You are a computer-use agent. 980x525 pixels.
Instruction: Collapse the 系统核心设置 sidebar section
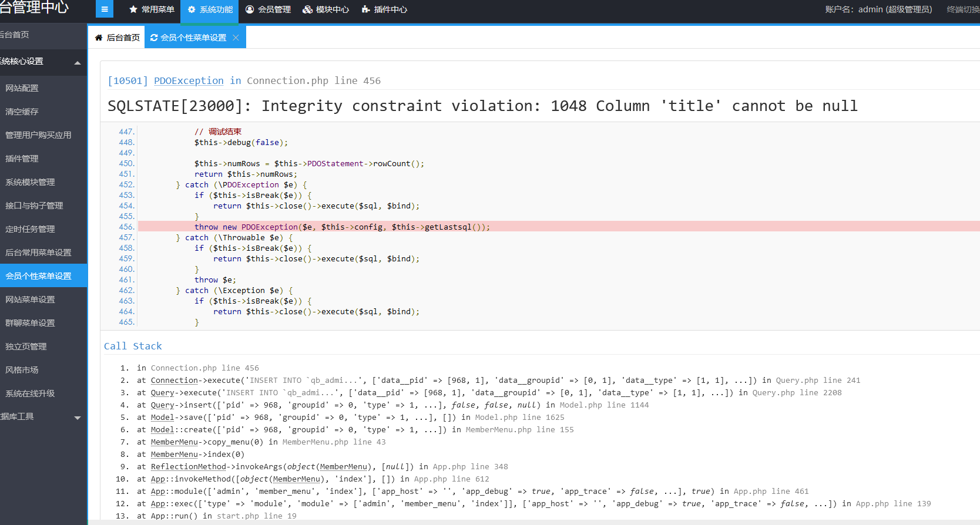click(77, 62)
